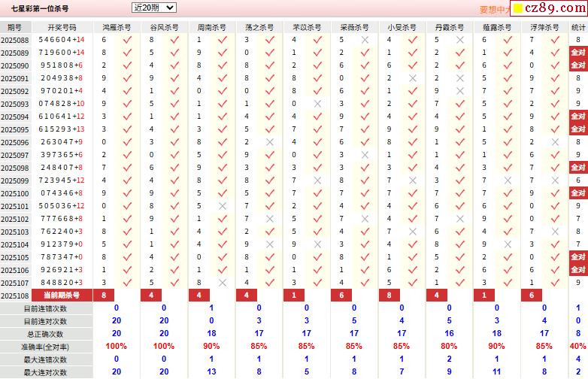Open the 近20期 period dropdown

tap(153, 8)
